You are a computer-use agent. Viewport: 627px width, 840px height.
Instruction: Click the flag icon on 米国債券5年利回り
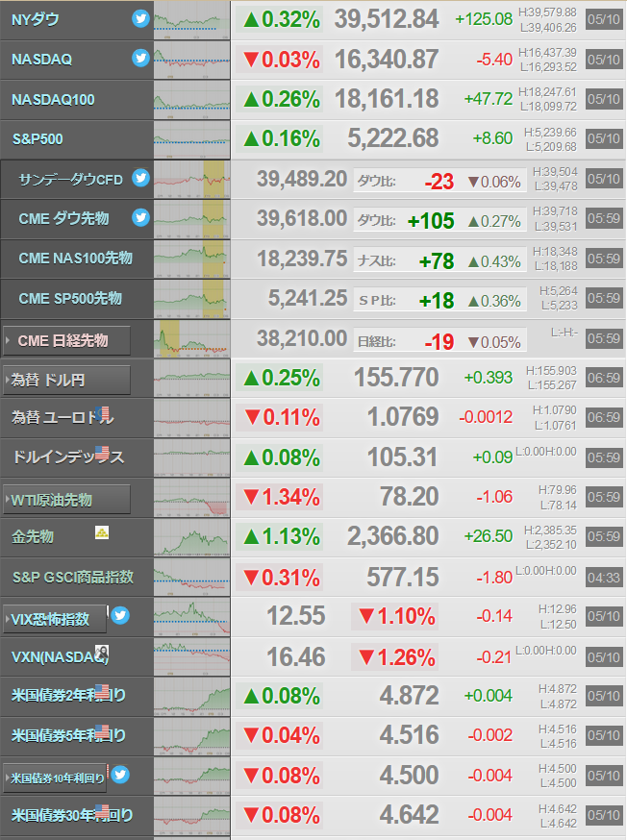[102, 731]
